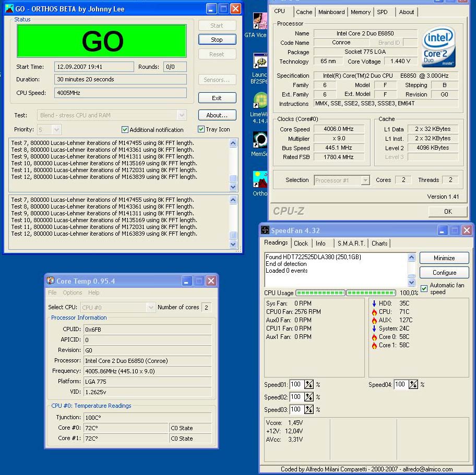Click the green GO status banner
476x475 pixels.
coord(102,41)
